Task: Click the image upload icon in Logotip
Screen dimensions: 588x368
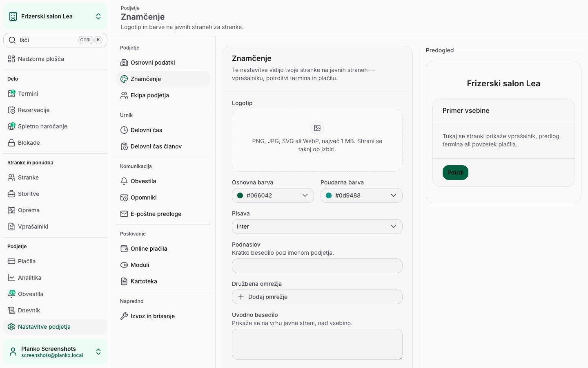Action: 317,128
